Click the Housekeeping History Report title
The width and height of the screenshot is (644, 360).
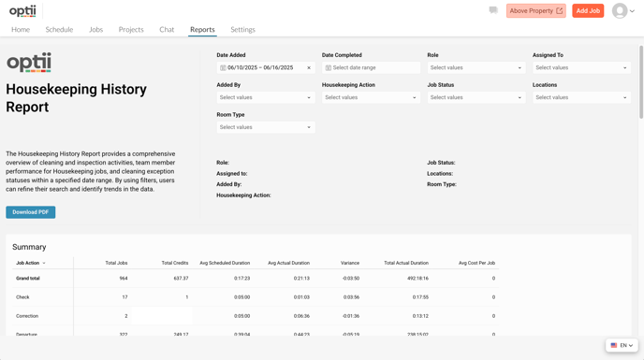77,98
